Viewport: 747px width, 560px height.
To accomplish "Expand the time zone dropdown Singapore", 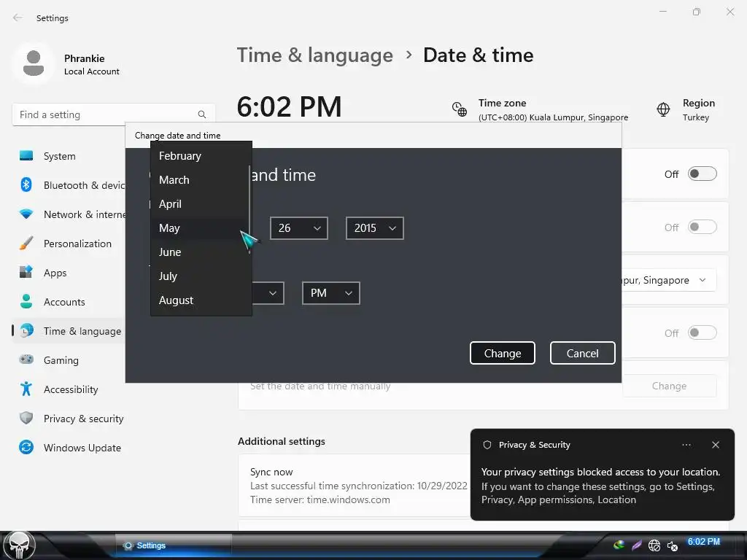I will pos(669,280).
